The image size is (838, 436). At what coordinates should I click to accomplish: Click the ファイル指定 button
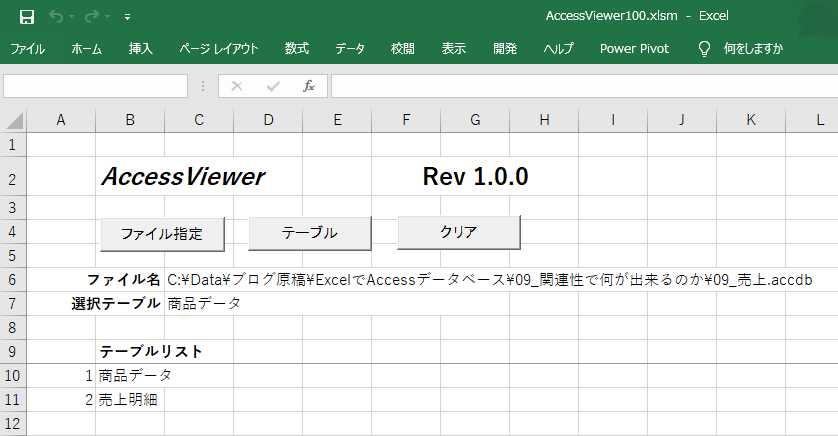[162, 234]
